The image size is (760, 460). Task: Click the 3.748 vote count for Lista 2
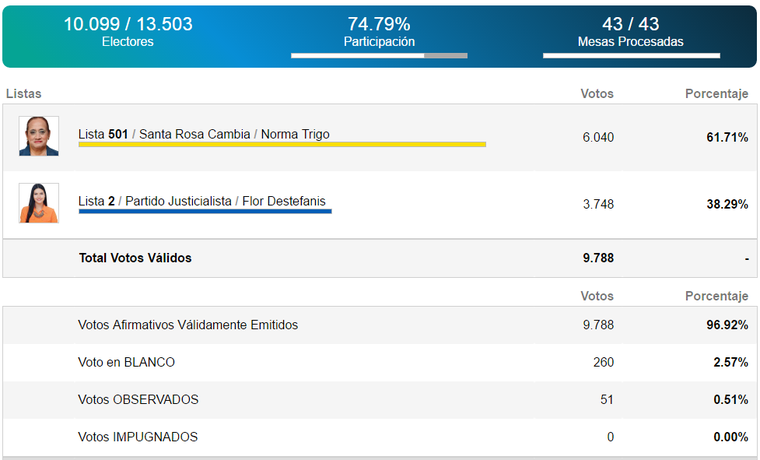(x=598, y=204)
